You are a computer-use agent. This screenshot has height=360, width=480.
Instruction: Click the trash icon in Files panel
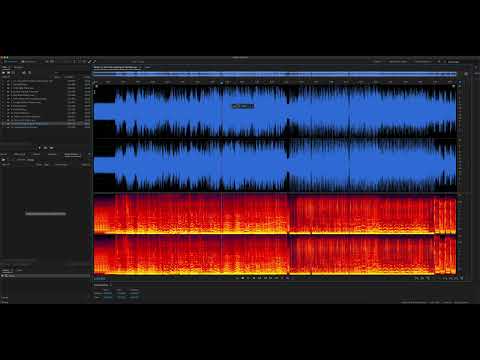[29, 73]
